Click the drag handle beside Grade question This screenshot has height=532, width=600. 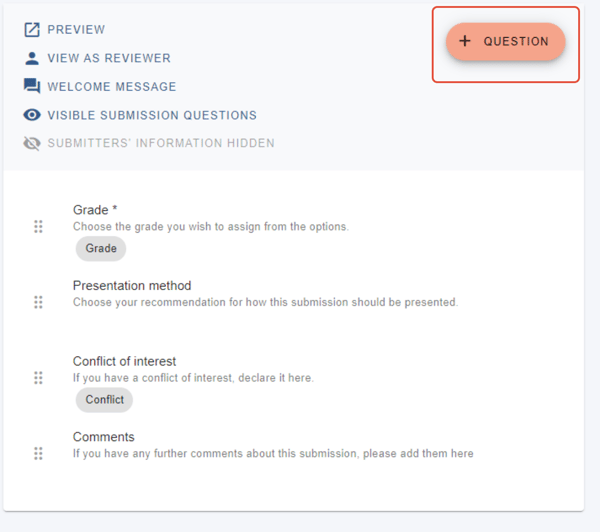38,227
